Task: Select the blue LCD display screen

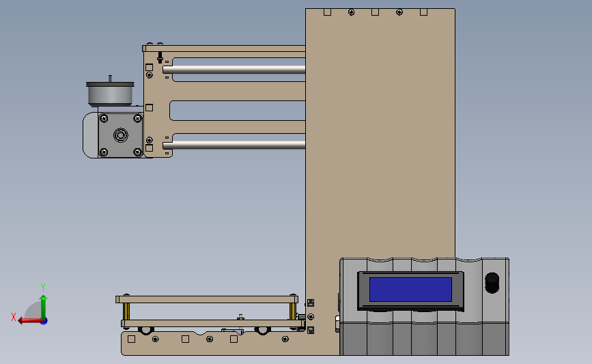Action: tap(410, 290)
